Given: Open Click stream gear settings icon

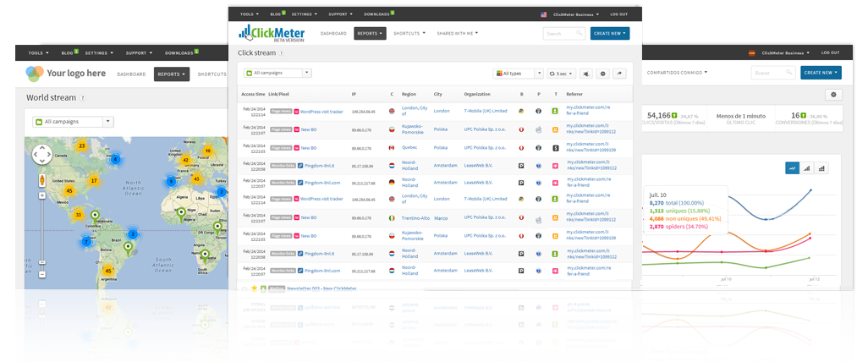Looking at the screenshot, I should (x=603, y=74).
